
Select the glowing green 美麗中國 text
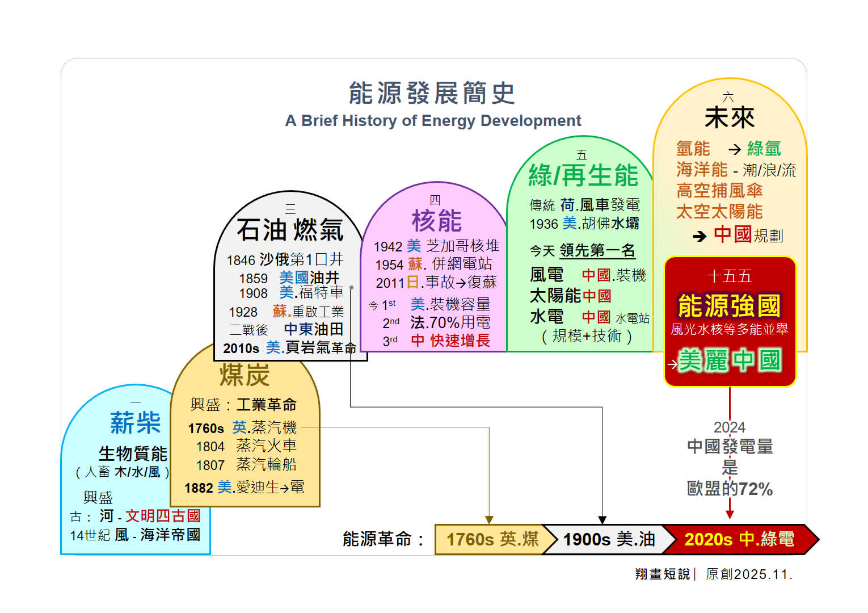click(x=730, y=360)
